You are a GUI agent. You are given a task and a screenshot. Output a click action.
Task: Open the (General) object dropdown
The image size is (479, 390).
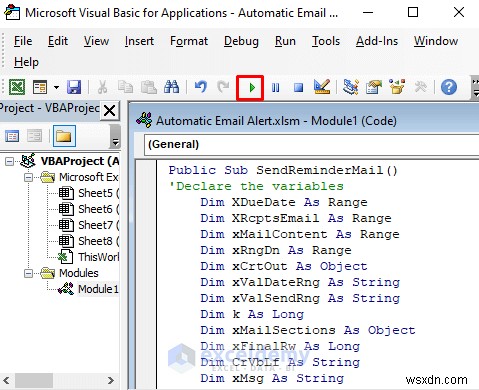click(311, 144)
